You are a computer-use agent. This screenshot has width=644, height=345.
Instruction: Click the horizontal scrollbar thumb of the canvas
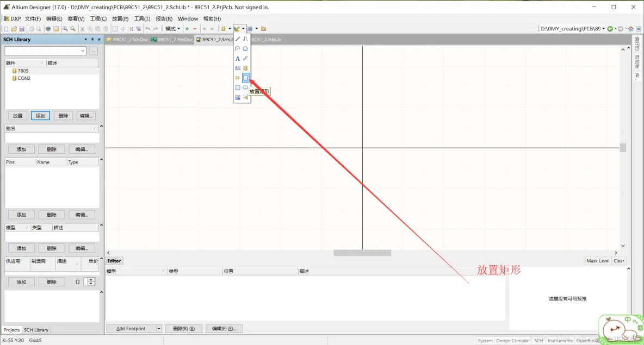(362, 253)
